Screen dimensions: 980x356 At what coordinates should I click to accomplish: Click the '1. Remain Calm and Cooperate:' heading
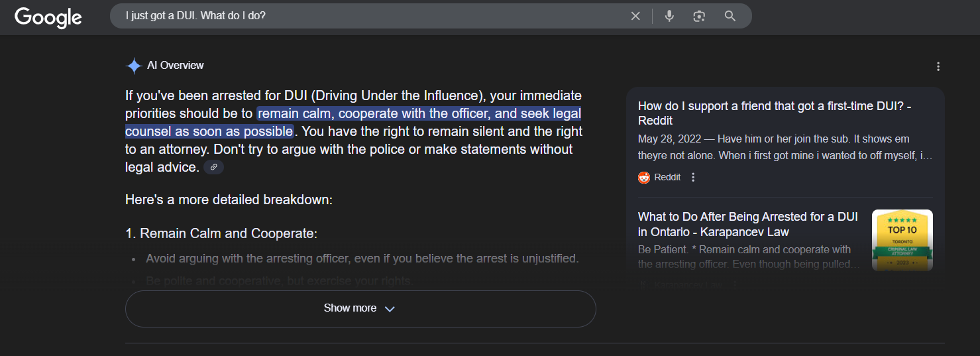(x=221, y=234)
